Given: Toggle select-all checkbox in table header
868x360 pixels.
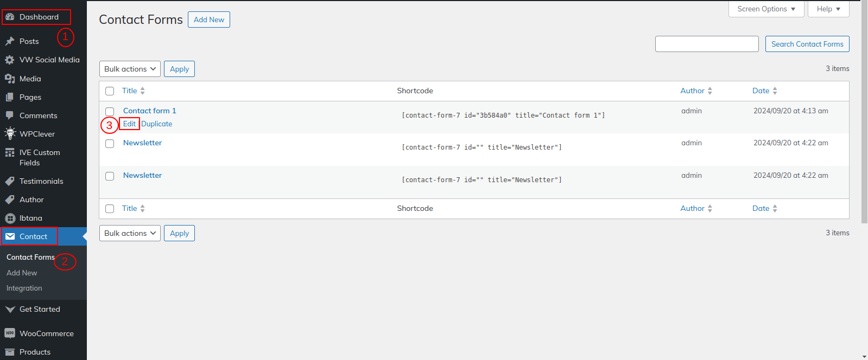Looking at the screenshot, I should [x=110, y=91].
